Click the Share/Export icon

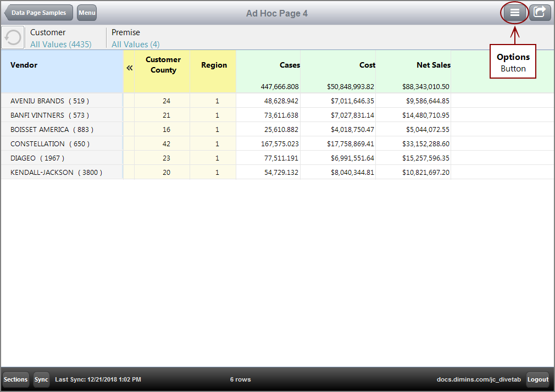(x=540, y=12)
